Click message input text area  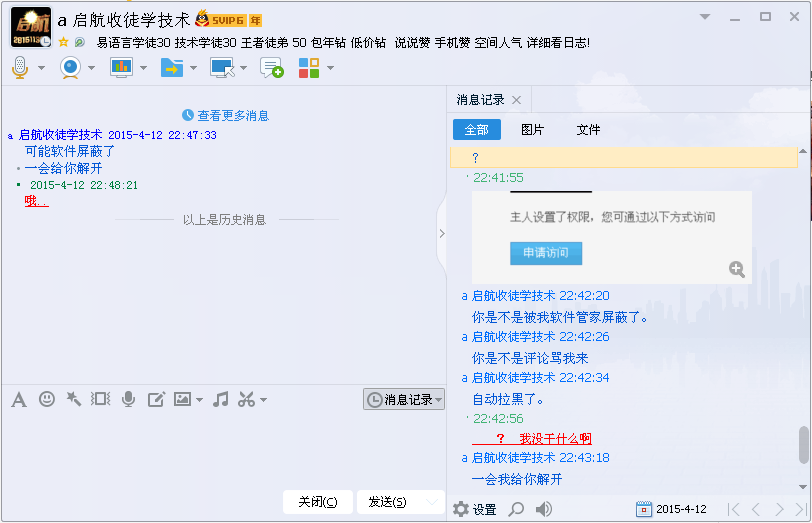click(x=224, y=448)
